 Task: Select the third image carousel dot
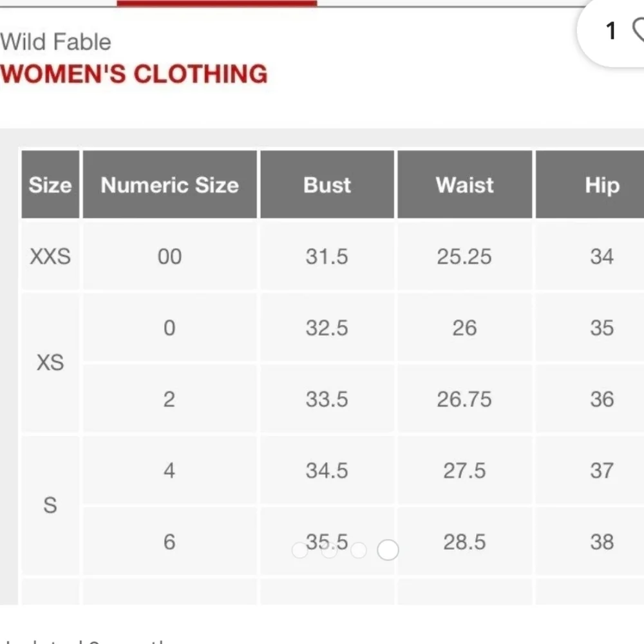click(x=359, y=551)
